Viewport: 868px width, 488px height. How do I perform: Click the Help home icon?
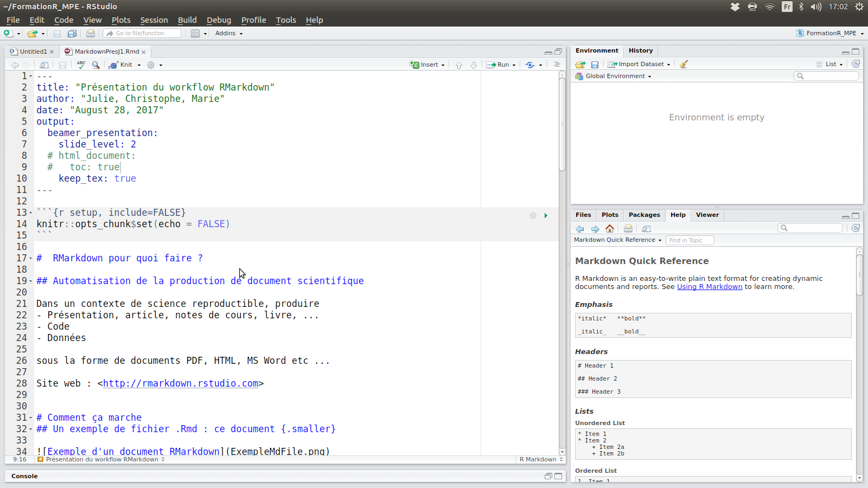point(610,228)
